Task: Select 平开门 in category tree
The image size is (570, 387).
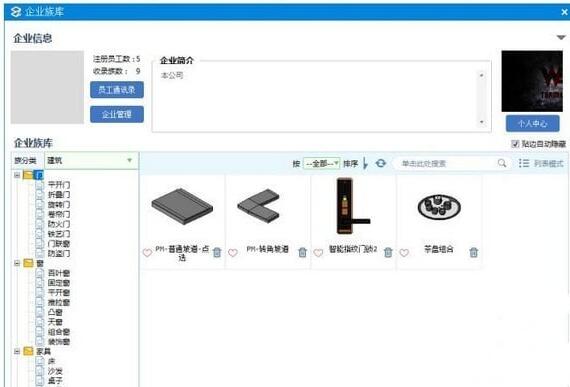Action: 59,185
